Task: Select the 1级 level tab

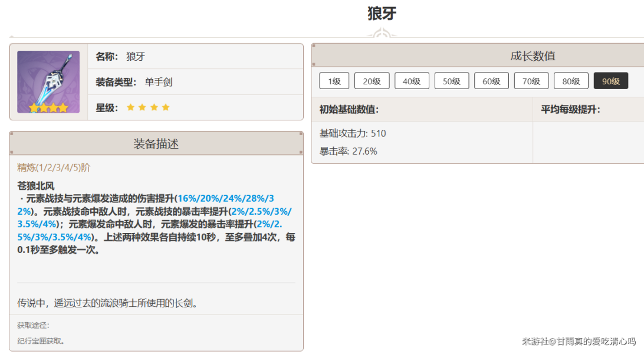Action: (334, 81)
